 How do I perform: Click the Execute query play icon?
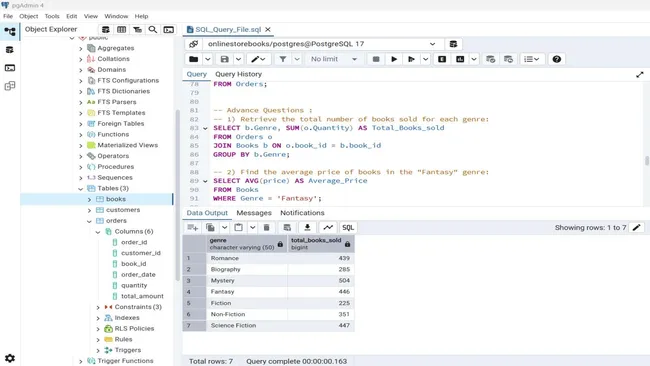pos(394,59)
